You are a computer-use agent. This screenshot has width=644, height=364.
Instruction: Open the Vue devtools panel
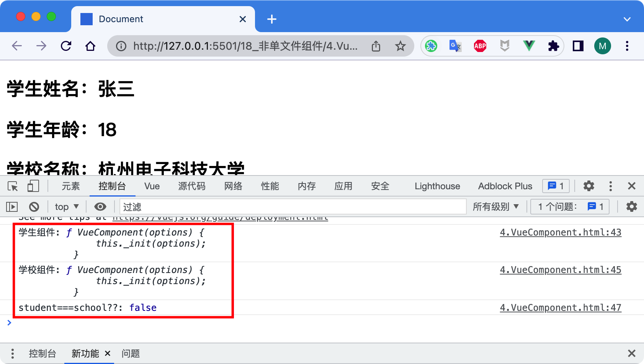152,186
